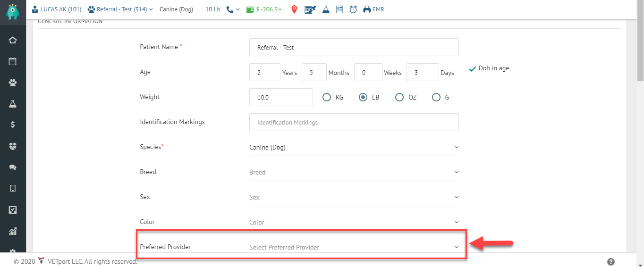Open the Preferred Provider dropdown

click(354, 247)
